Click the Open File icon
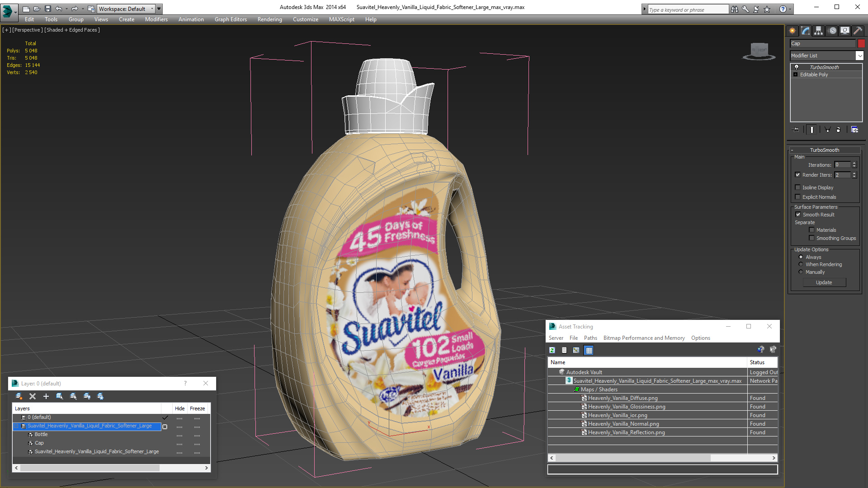The image size is (868, 488). [37, 9]
